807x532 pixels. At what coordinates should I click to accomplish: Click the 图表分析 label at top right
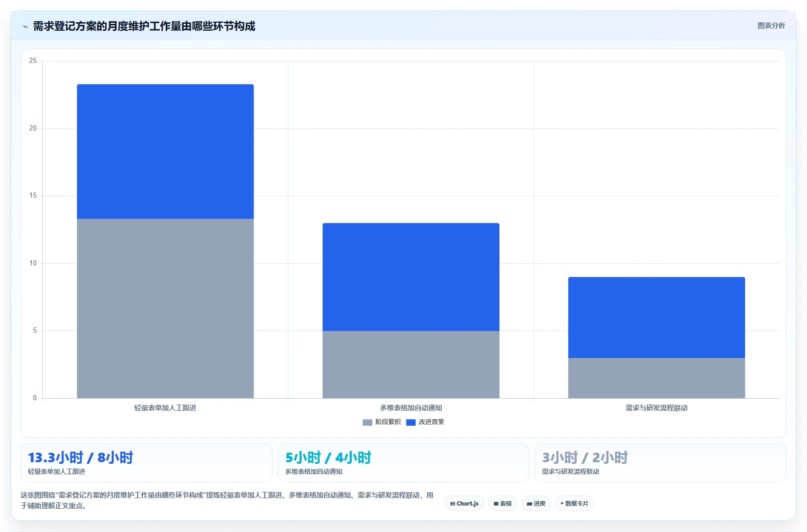point(771,25)
